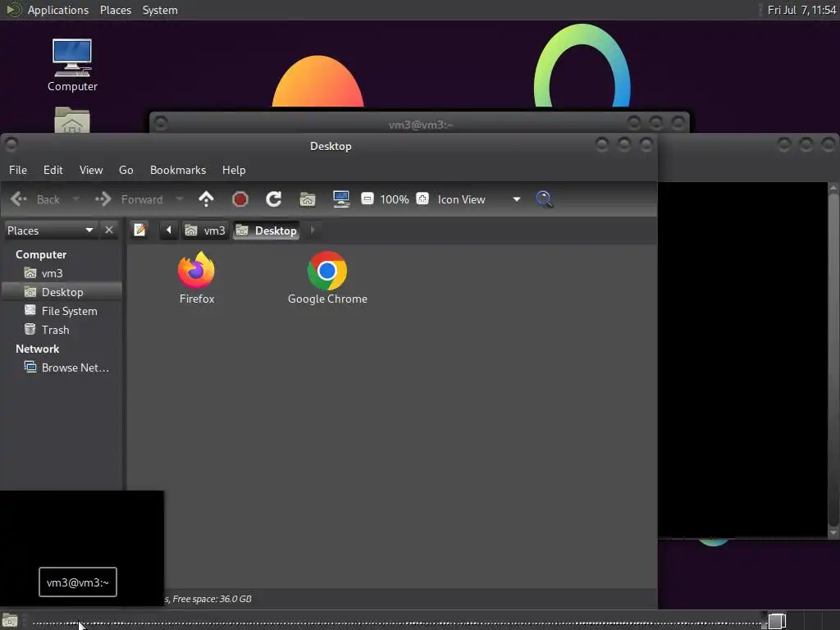
Task: Open the Bookmarks menu
Action: point(178,170)
